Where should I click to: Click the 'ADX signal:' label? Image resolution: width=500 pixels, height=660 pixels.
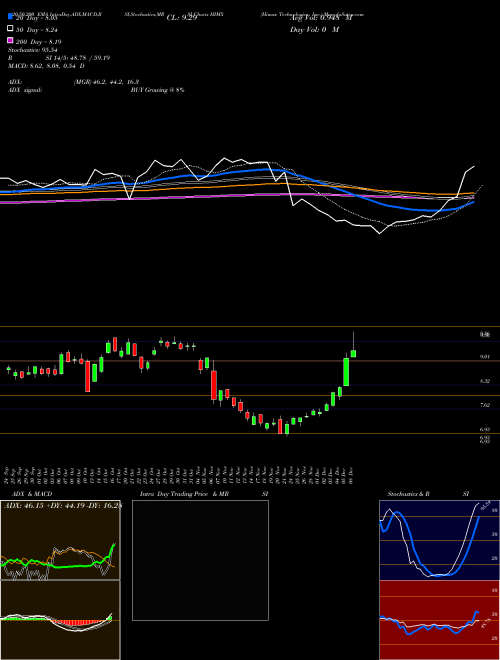click(x=25, y=90)
